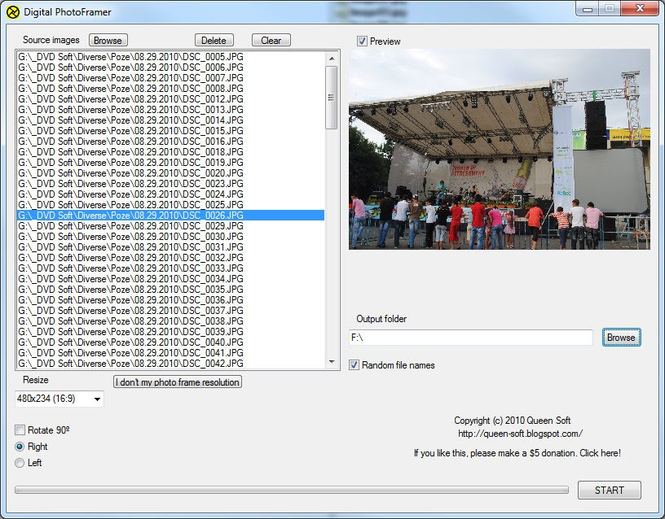Screen dimensions: 665x519
Task: Select the Right rotation radio button
Action: coord(20,447)
